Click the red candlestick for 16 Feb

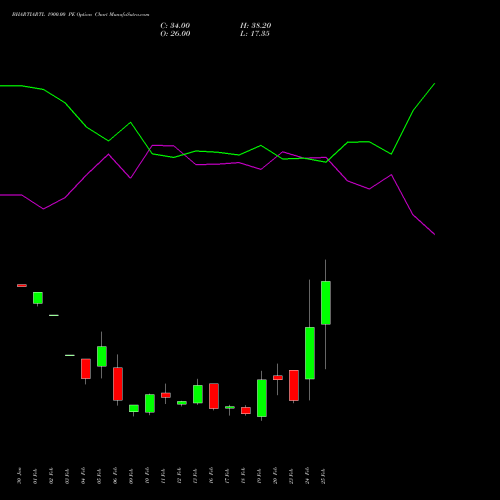point(214,396)
